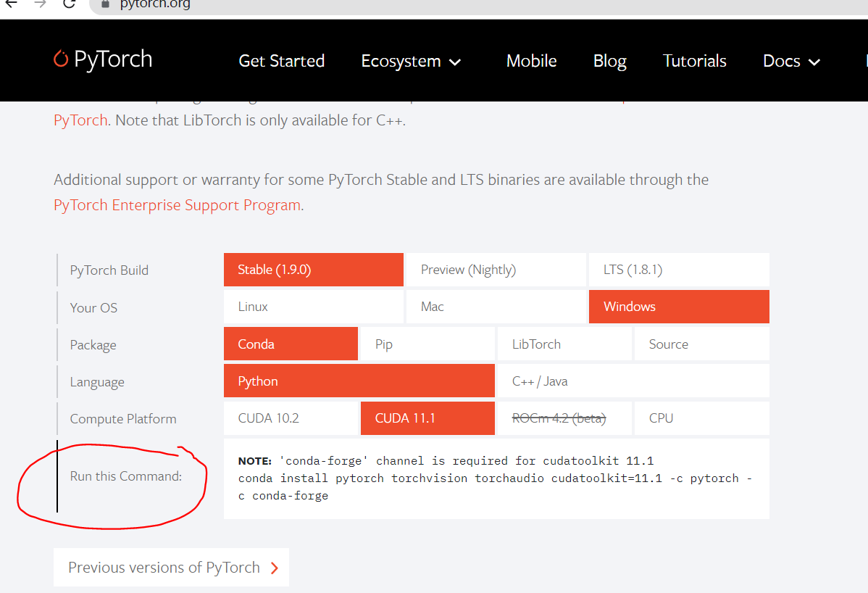Click the Run this Command label
This screenshot has width=868, height=593.
click(x=125, y=476)
